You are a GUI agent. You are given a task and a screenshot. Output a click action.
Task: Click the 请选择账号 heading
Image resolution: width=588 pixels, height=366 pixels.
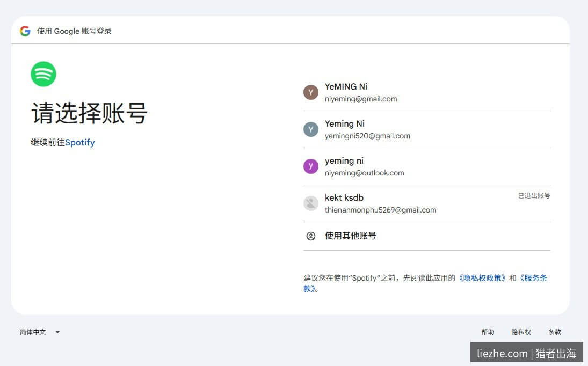tap(89, 113)
